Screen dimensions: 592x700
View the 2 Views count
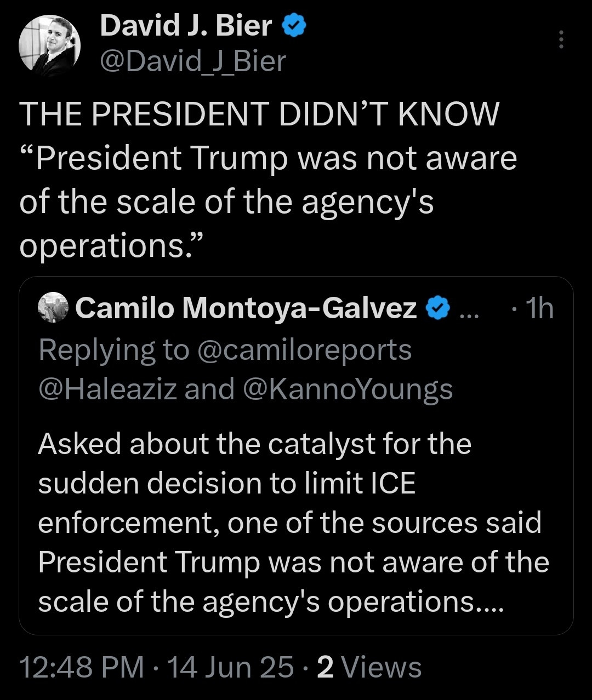pyautogui.click(x=369, y=667)
